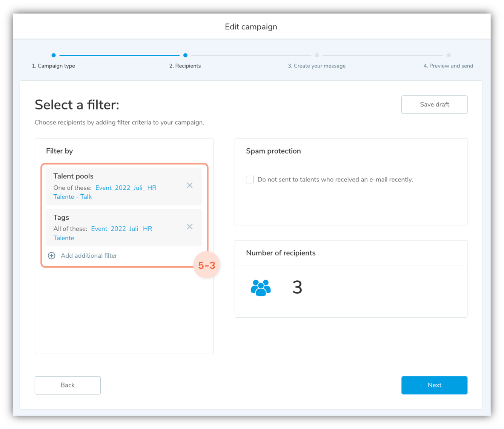
Task: Select the 2. Recipients step label
Action: tap(185, 66)
